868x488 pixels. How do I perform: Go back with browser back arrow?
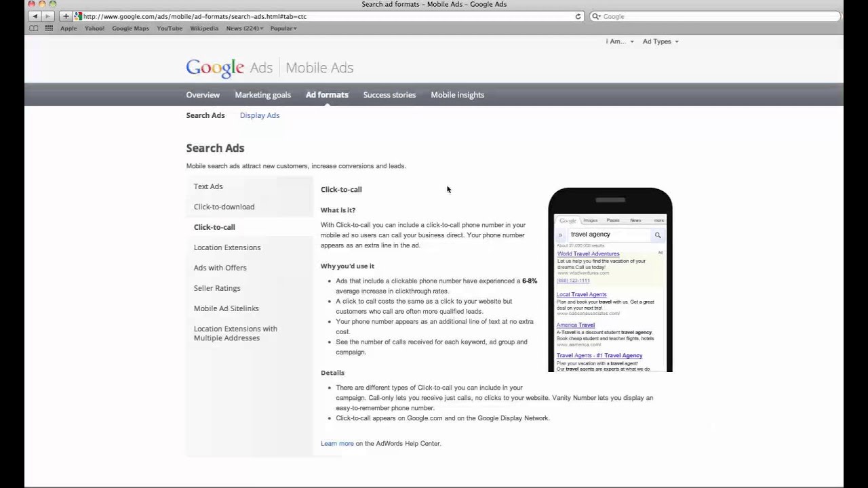click(x=35, y=16)
